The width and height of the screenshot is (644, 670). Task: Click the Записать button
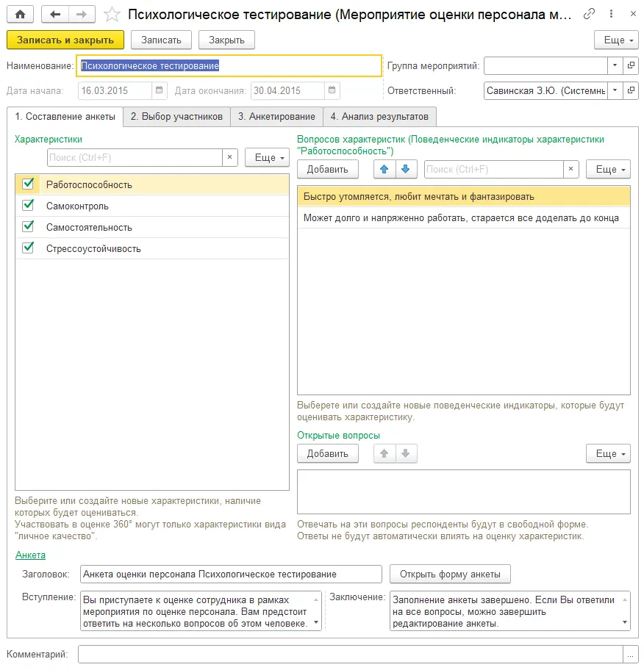point(161,40)
